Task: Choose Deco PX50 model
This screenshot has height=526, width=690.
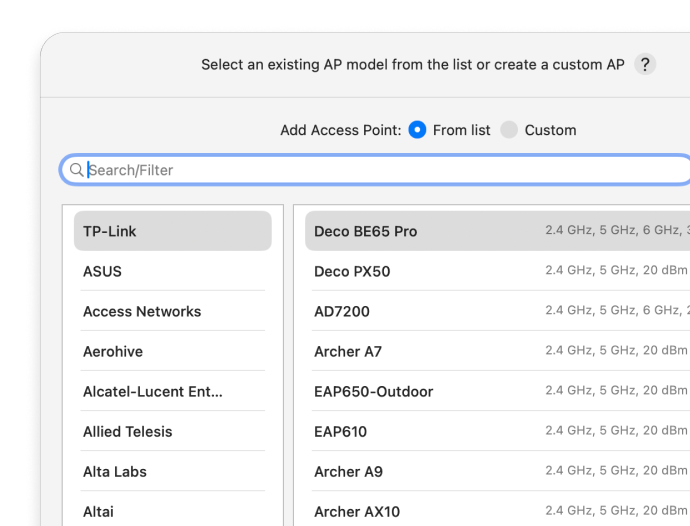Action: pos(497,271)
